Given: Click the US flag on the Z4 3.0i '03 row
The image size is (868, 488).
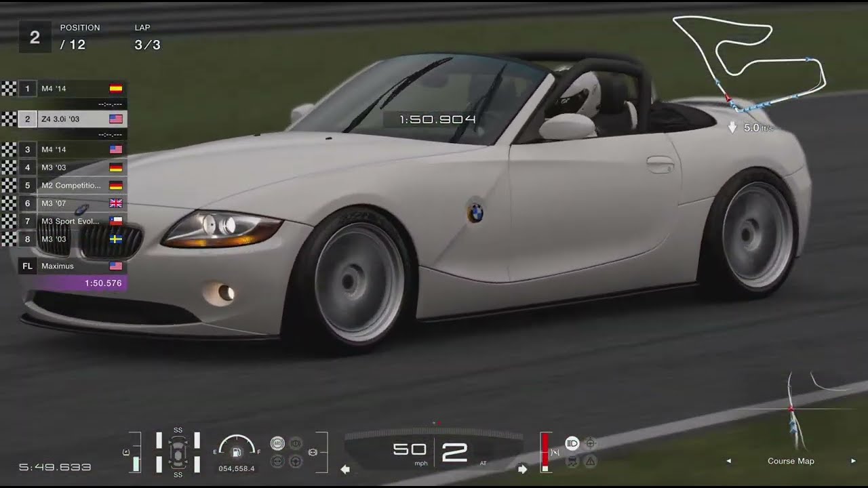Looking at the screenshot, I should [x=116, y=119].
